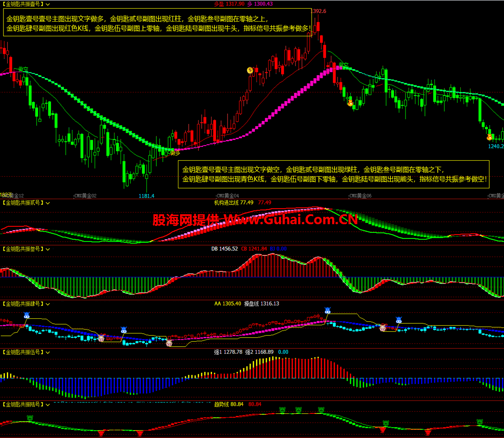
Task: Click the leftmost pink pig icon in the 金钥匙共振肆号 panel
Action: tap(101, 338)
